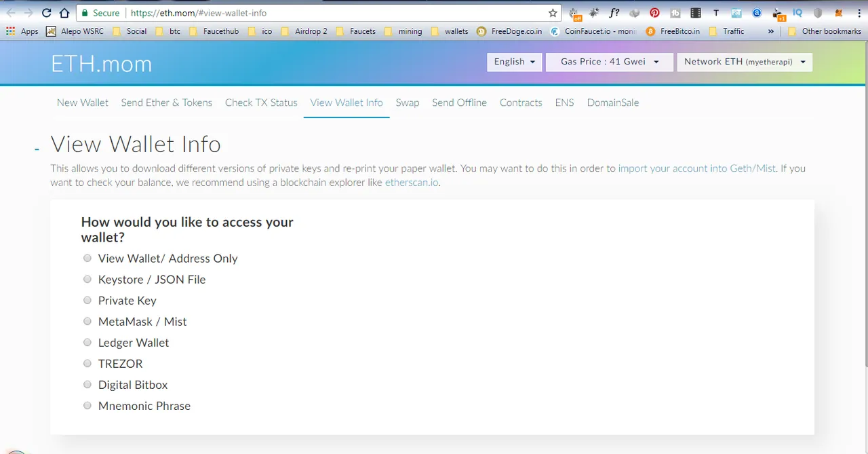This screenshot has width=868, height=454.
Task: Open the Other bookmarks folder
Action: [824, 31]
